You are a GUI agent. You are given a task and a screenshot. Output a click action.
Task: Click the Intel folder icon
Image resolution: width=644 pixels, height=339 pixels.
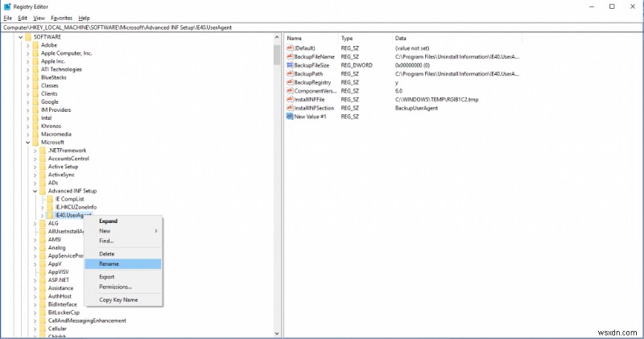click(35, 118)
